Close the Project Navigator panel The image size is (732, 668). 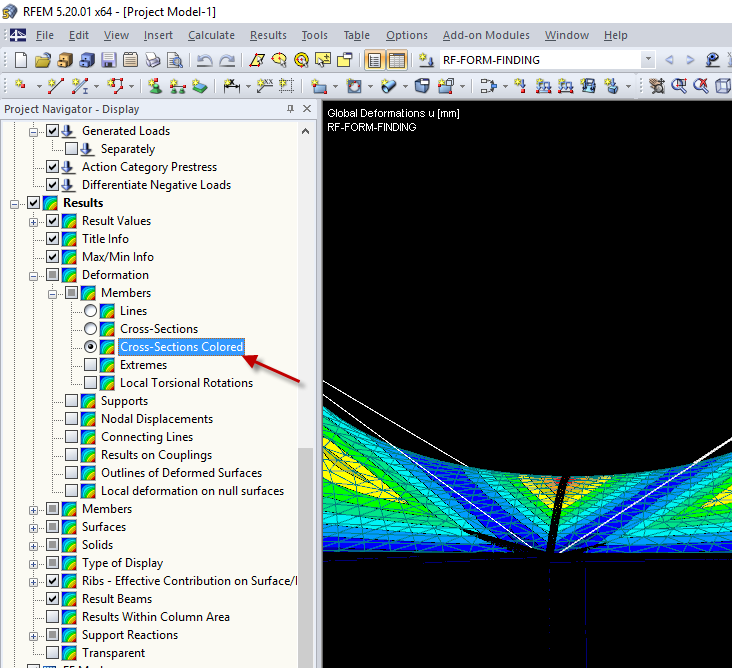click(307, 109)
